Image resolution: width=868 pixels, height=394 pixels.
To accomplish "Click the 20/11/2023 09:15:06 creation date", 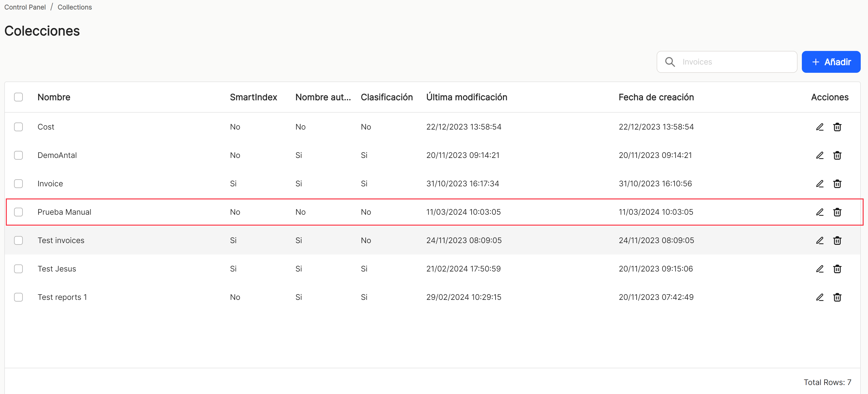I will click(x=656, y=269).
